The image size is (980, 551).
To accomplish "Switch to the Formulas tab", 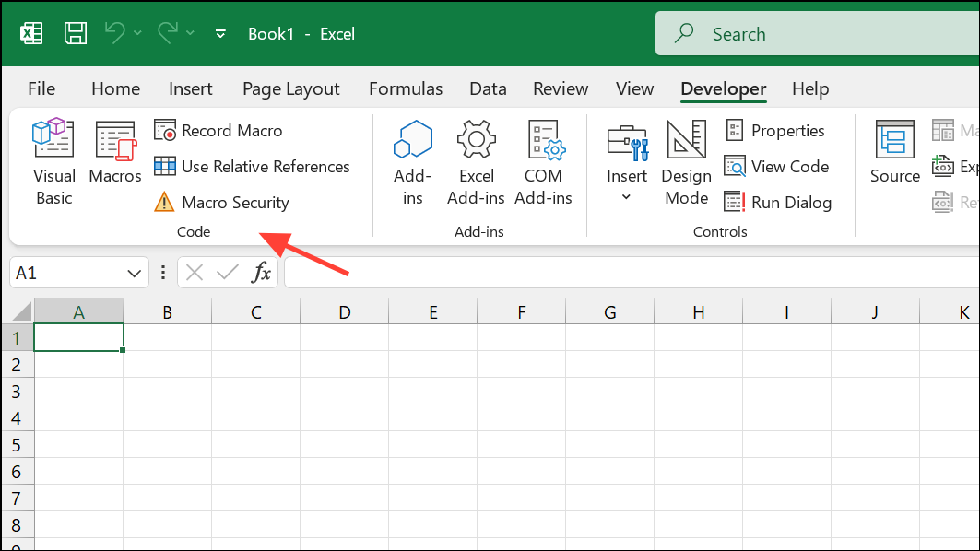I will click(406, 89).
